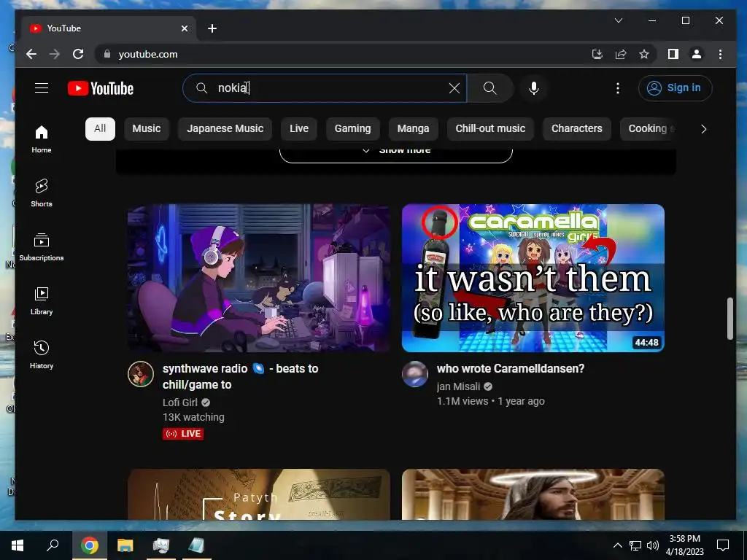Click the Sign in button
This screenshot has width=747, height=560.
675,88
